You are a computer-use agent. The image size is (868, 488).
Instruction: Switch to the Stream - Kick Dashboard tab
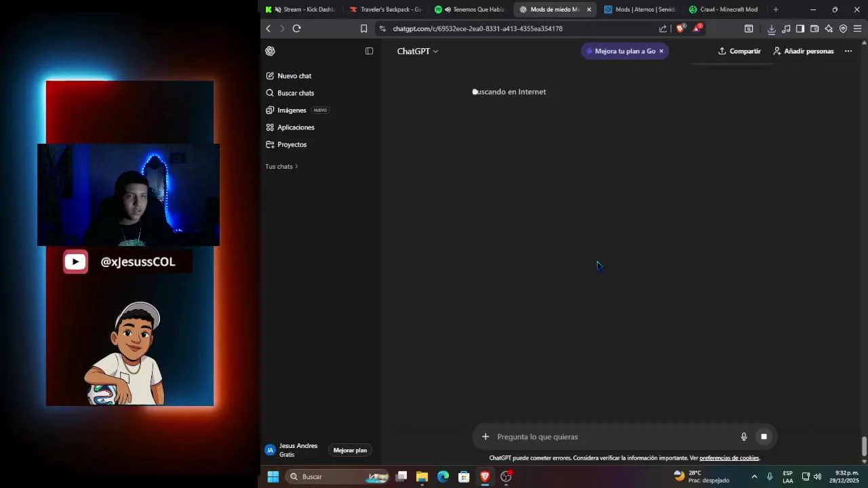[x=300, y=9]
